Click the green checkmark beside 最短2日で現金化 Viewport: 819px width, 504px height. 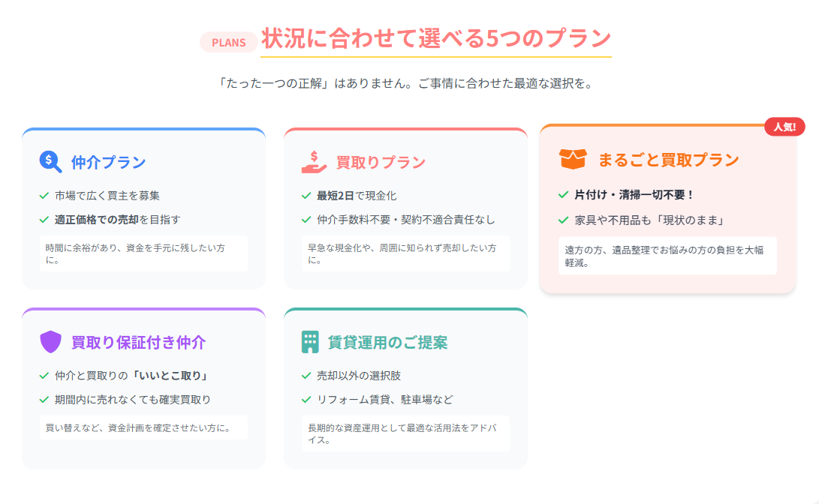(x=306, y=196)
